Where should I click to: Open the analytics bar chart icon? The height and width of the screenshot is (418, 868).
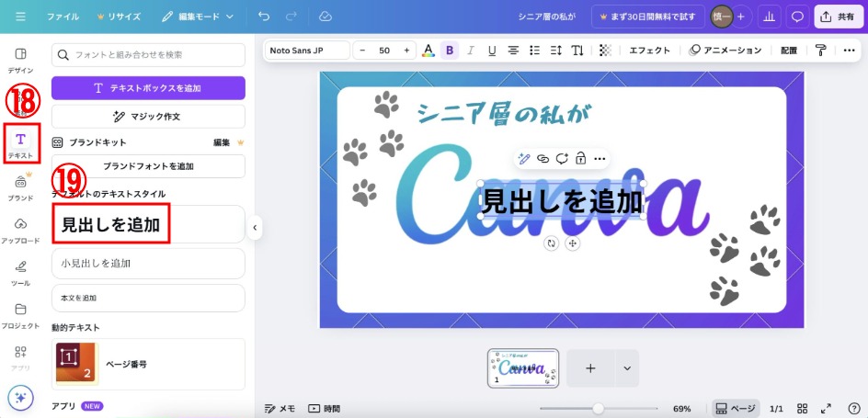[769, 17]
